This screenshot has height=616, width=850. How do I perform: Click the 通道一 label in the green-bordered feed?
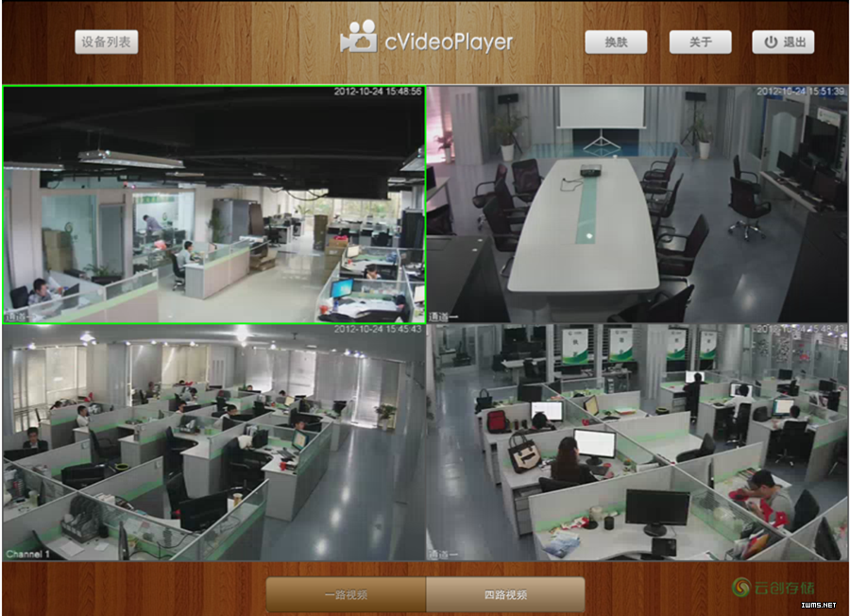pyautogui.click(x=21, y=317)
